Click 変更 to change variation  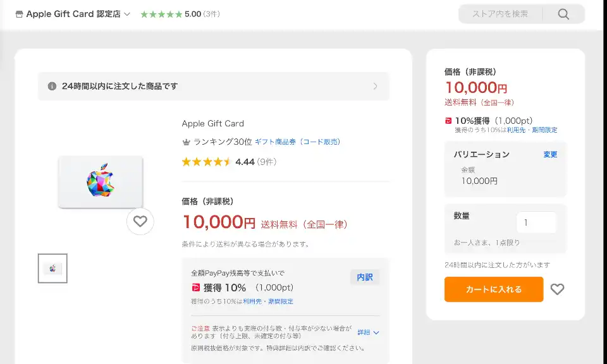click(550, 154)
